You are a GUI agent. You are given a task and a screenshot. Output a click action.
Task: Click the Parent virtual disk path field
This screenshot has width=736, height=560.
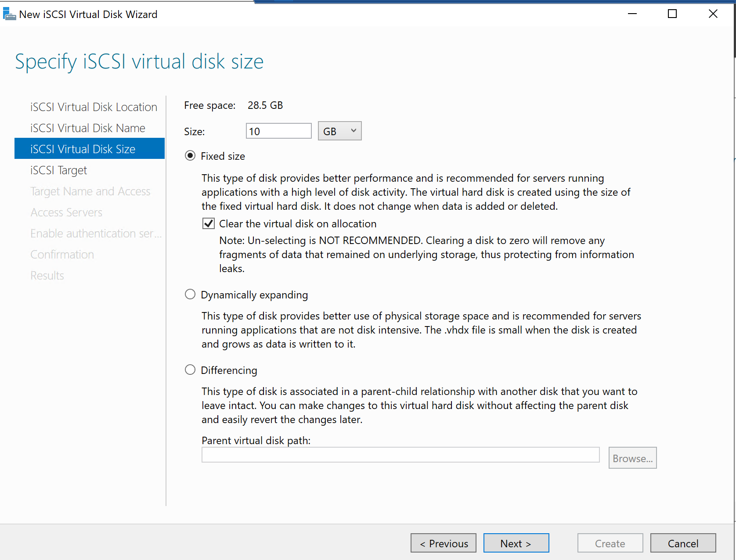coord(400,455)
